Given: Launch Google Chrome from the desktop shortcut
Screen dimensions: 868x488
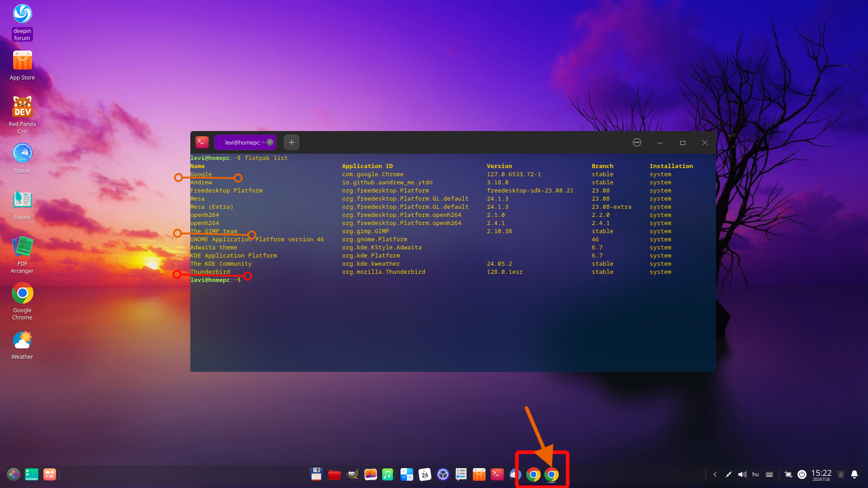Looking at the screenshot, I should click(22, 301).
